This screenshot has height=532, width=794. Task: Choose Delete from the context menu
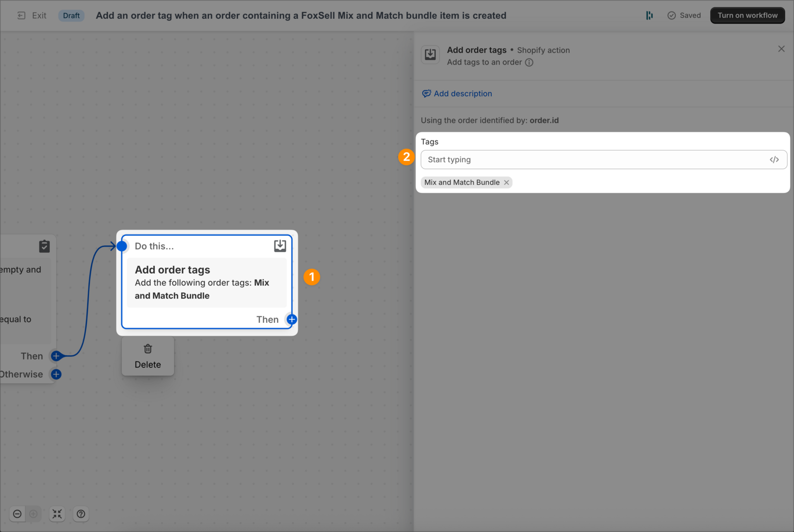coord(147,364)
